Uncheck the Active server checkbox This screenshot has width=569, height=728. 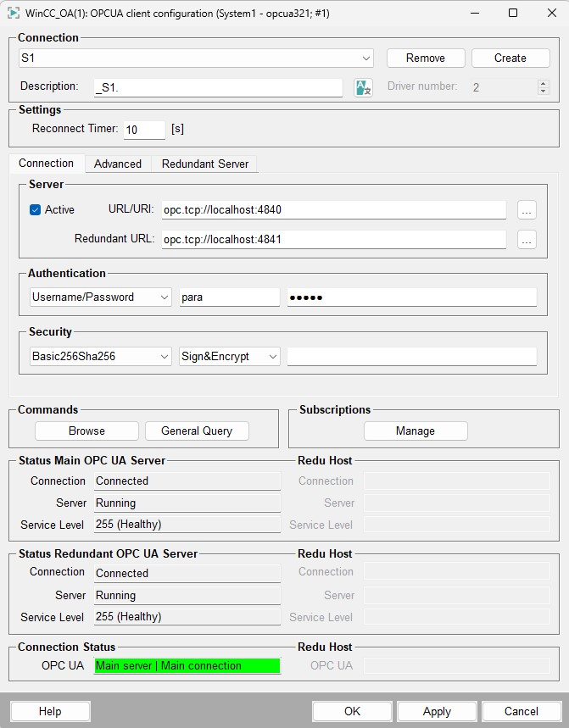click(36, 210)
